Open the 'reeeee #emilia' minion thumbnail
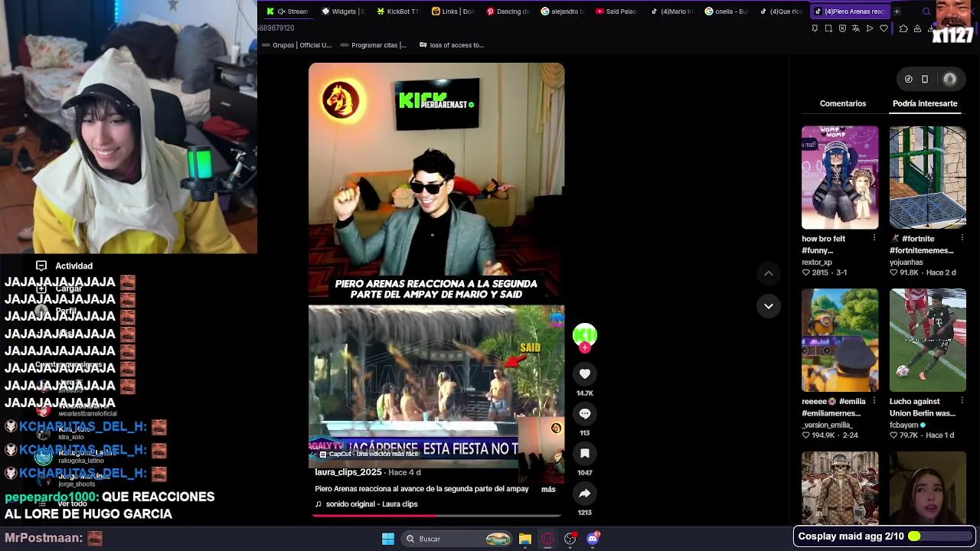980x551 pixels. tap(840, 340)
